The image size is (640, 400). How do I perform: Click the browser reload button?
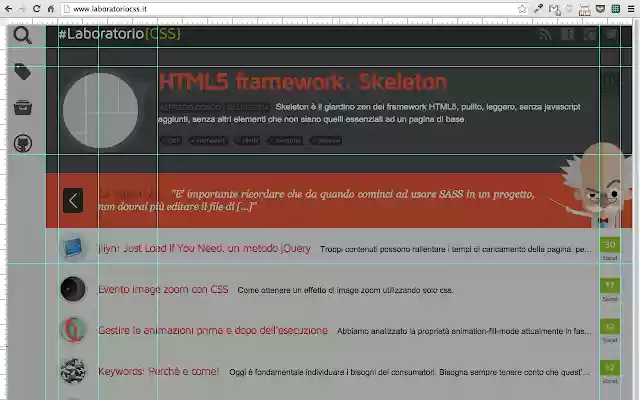coord(37,8)
